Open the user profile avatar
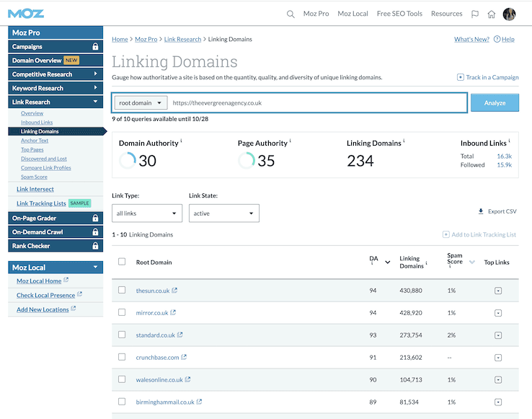The width and height of the screenshot is (532, 419). 509,14
